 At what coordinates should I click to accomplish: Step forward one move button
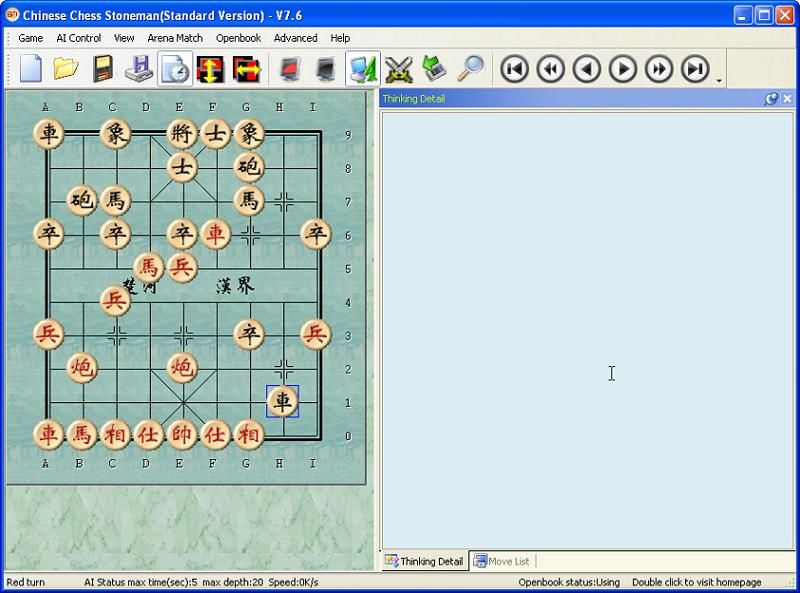(623, 68)
